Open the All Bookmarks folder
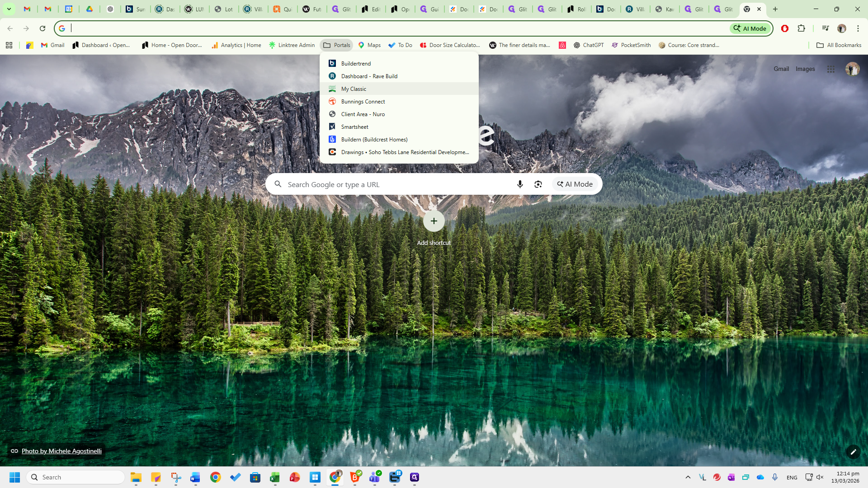 [839, 45]
